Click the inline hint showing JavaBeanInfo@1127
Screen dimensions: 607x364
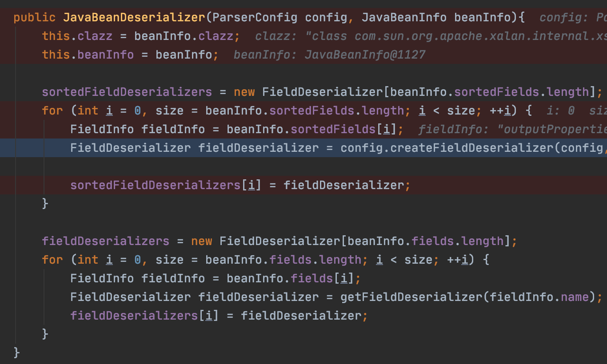tap(329, 55)
